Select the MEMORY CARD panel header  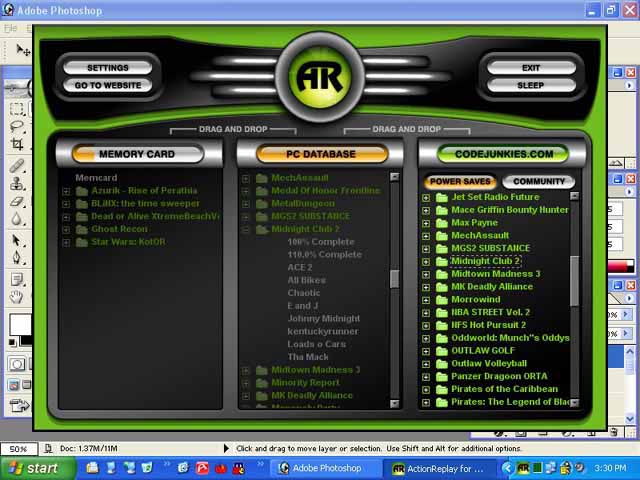coord(138,154)
